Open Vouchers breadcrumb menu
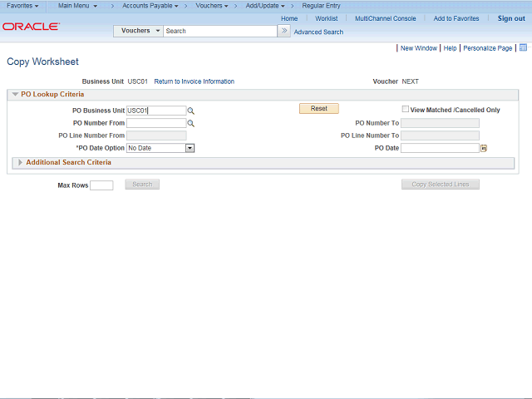The height and width of the screenshot is (399, 532). click(x=212, y=6)
